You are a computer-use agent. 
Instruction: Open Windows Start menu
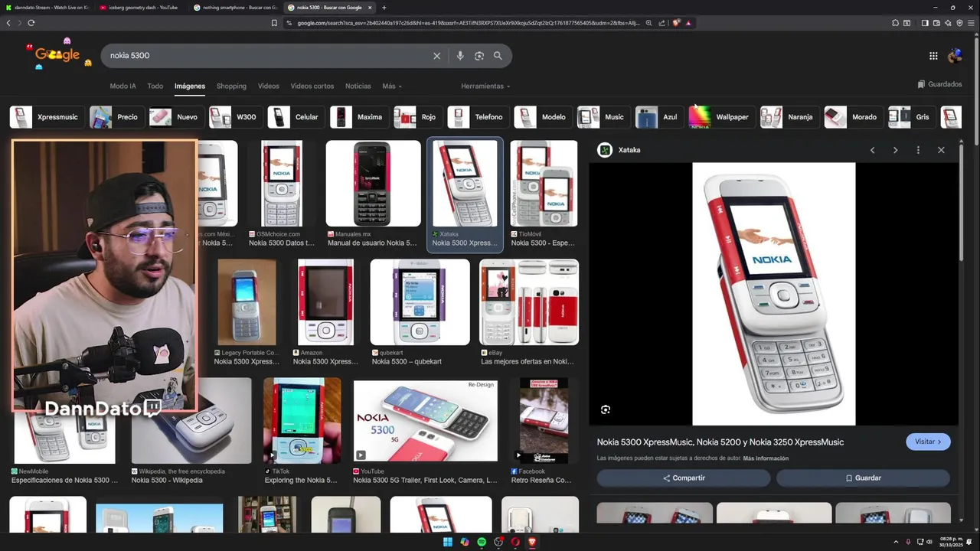tap(447, 542)
